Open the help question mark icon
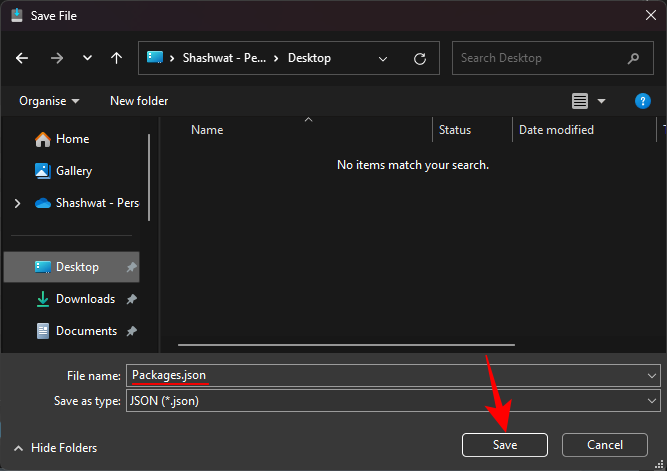 [x=643, y=101]
